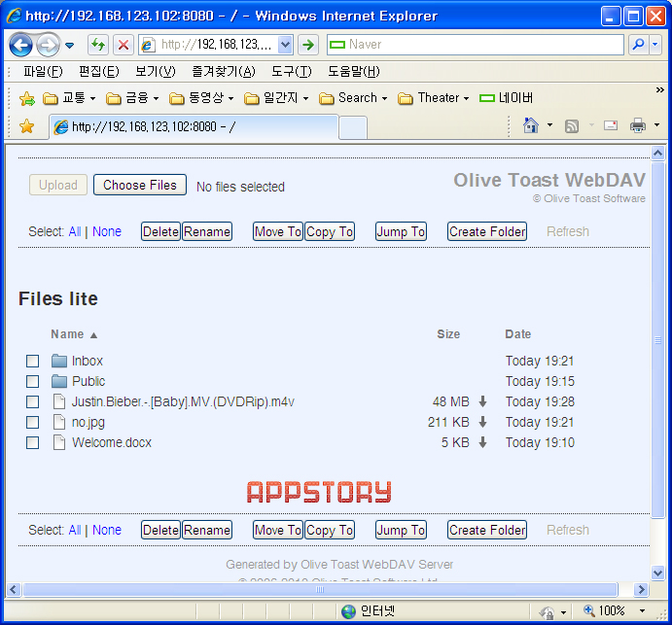Click the top Create Folder button
The image size is (672, 625).
[487, 231]
